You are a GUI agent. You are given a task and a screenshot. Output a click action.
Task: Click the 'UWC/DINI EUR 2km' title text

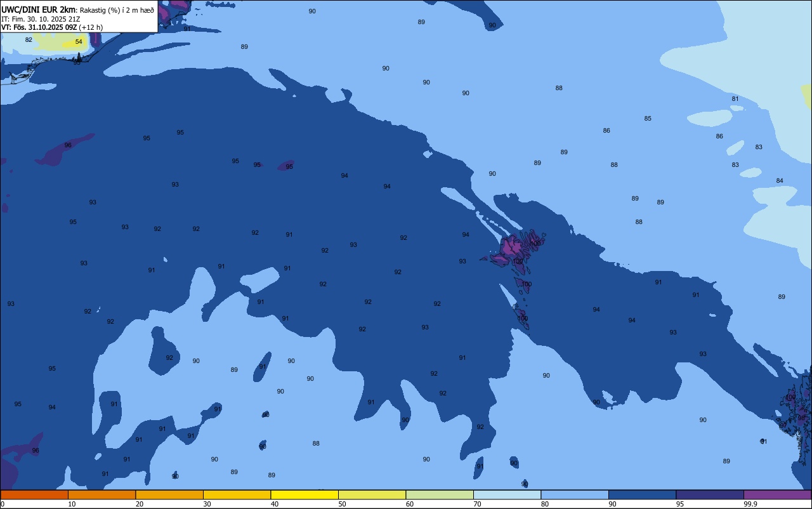pos(38,10)
